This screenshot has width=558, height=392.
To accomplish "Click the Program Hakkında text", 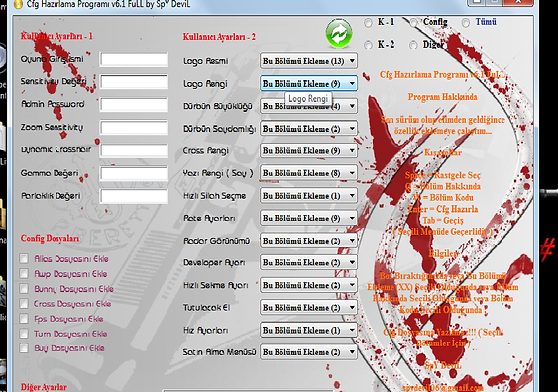I will click(442, 97).
